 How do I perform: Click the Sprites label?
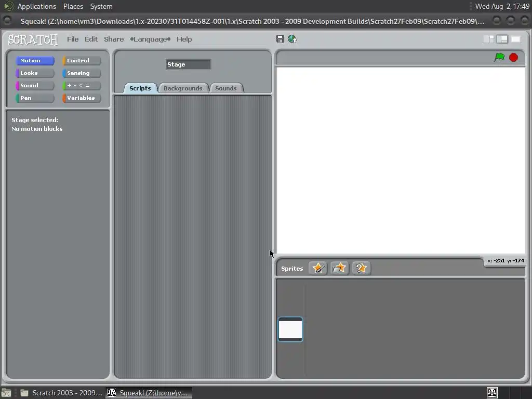pos(292,269)
